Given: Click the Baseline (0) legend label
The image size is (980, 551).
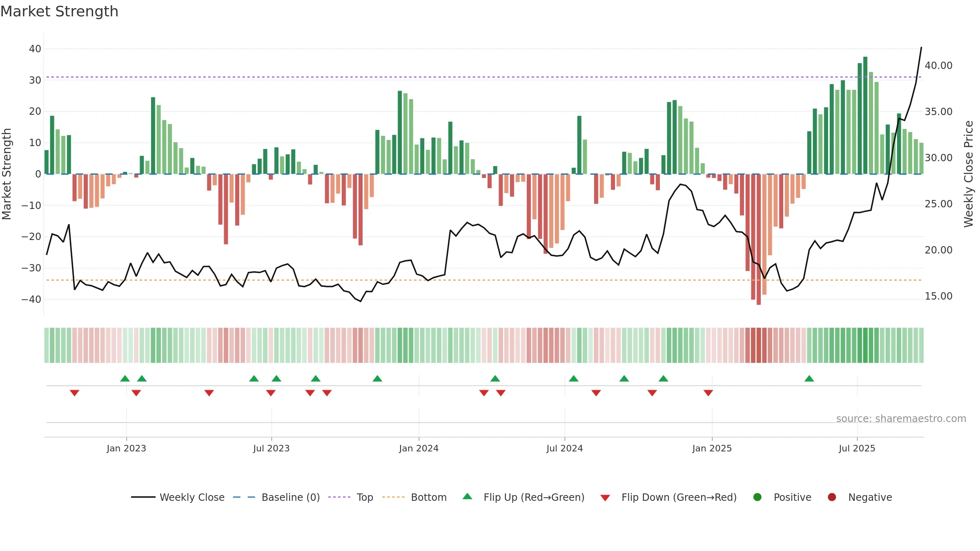Looking at the screenshot, I should [291, 497].
